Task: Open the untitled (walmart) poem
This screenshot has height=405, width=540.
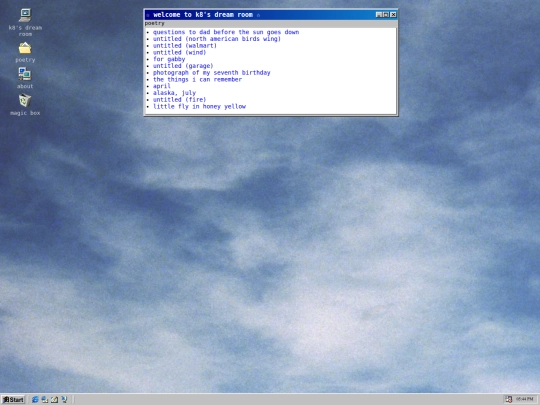Action: click(x=185, y=45)
